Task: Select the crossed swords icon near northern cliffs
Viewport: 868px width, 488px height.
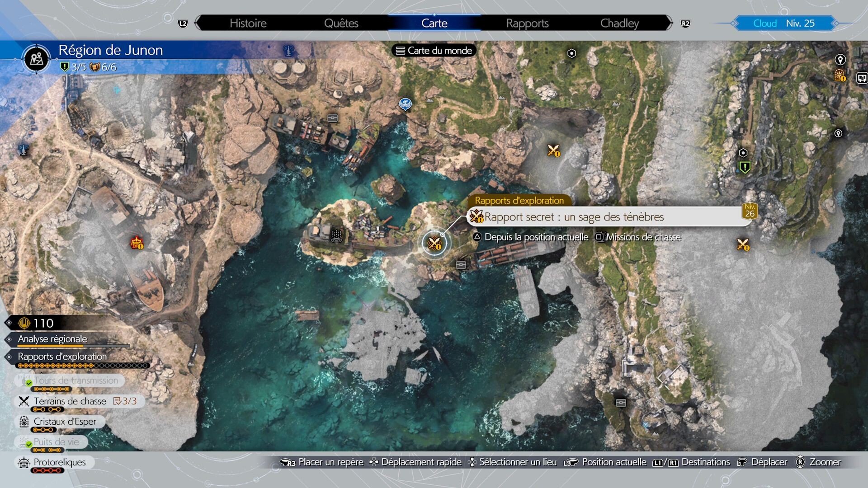Action: coord(553,150)
